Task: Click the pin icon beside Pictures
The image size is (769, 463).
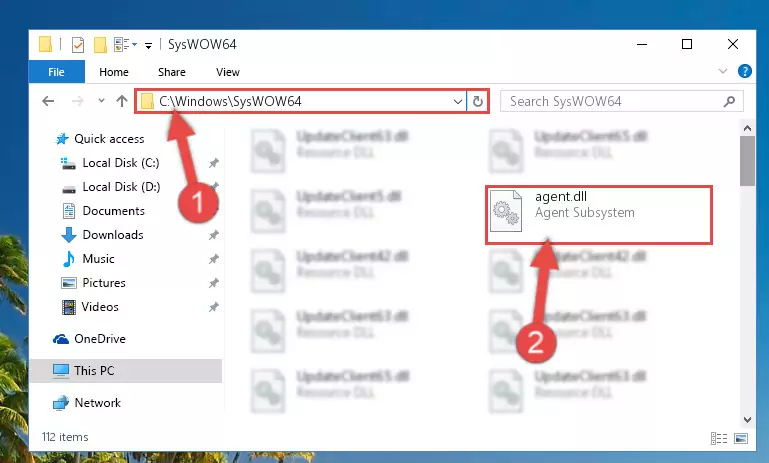Action: [x=213, y=283]
